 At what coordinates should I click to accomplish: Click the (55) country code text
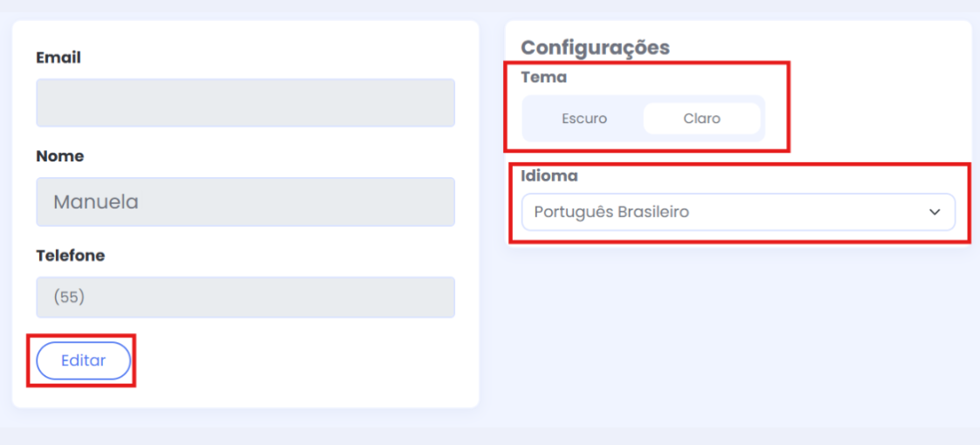point(68,298)
